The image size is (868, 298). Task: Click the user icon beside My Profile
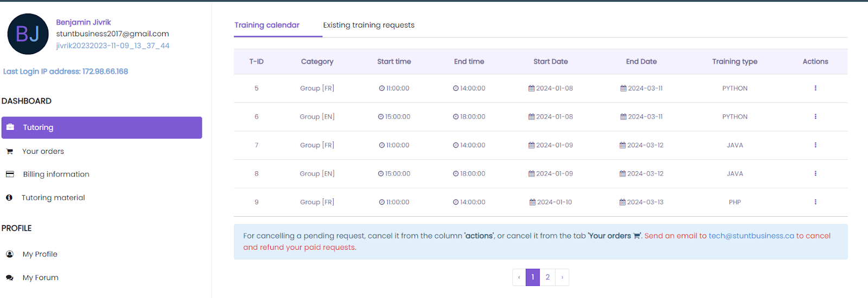10,254
